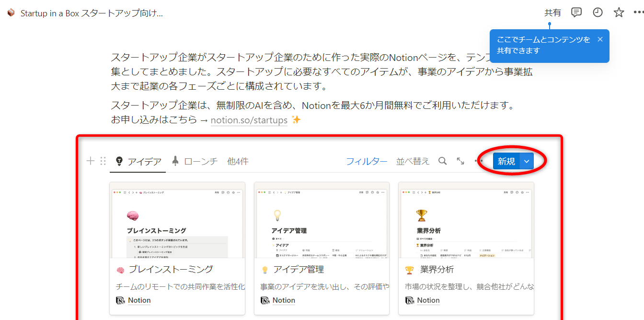644x320 pixels.
Task: Close the blue sharing tooltip
Action: (x=600, y=39)
